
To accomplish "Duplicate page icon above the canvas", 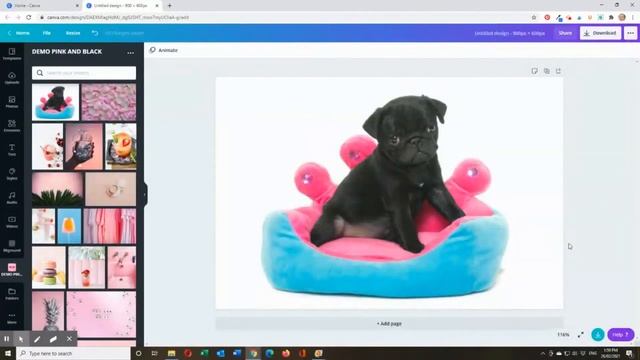I will point(547,71).
